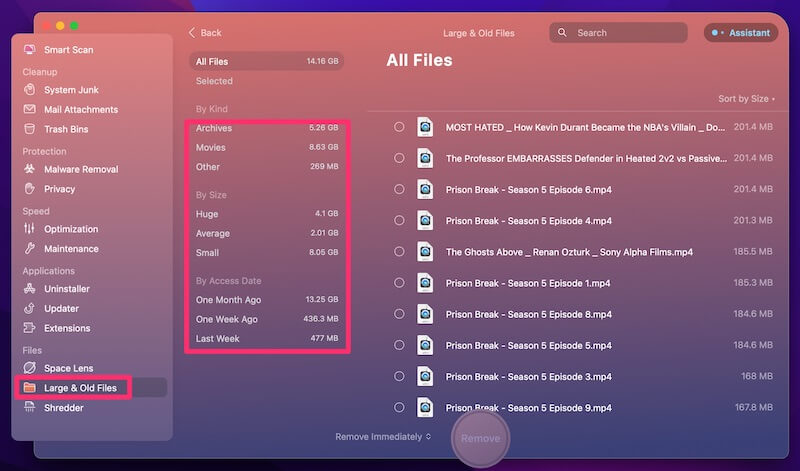Click the Privacy hand icon
Screen dimensions: 800x471
point(30,189)
